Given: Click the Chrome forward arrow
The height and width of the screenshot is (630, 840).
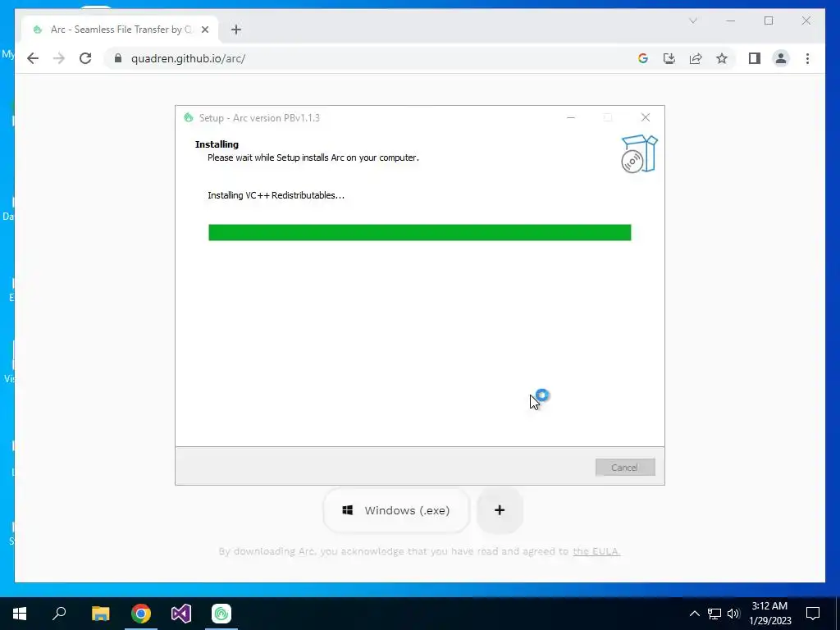Looking at the screenshot, I should (59, 58).
